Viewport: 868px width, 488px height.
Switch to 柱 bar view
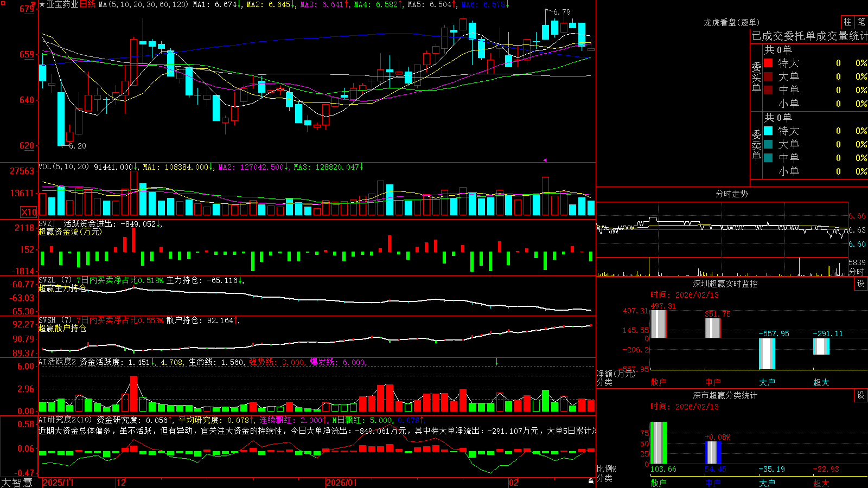coord(847,22)
